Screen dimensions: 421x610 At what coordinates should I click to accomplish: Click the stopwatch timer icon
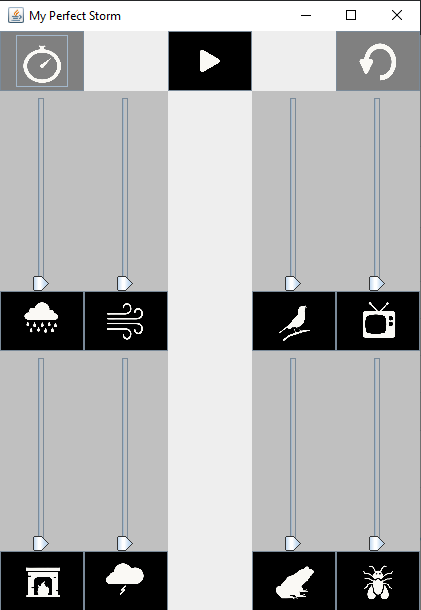point(42,61)
